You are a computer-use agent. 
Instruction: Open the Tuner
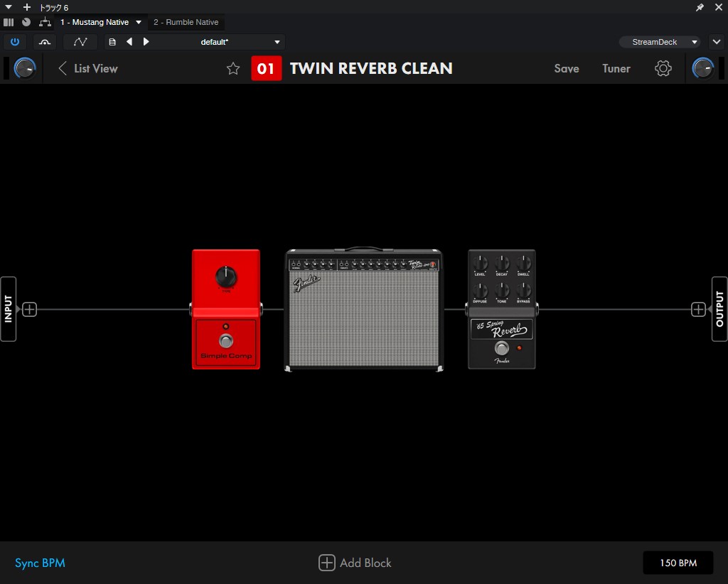(x=616, y=69)
